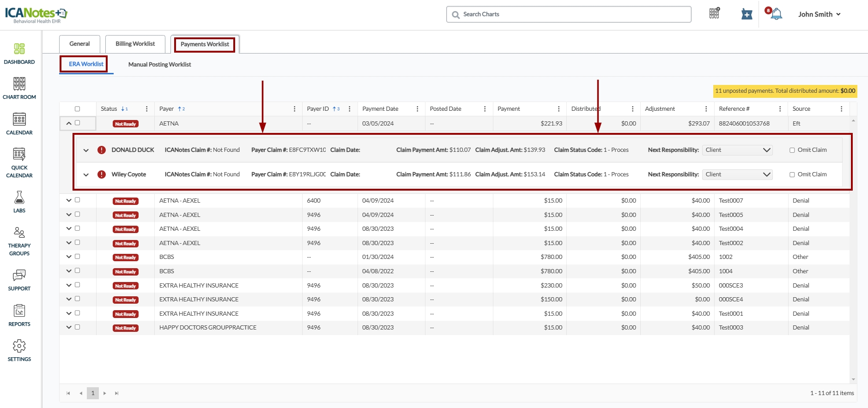Viewport: 868px width, 408px height.
Task: Toggle the select-all header checkbox
Action: [77, 109]
